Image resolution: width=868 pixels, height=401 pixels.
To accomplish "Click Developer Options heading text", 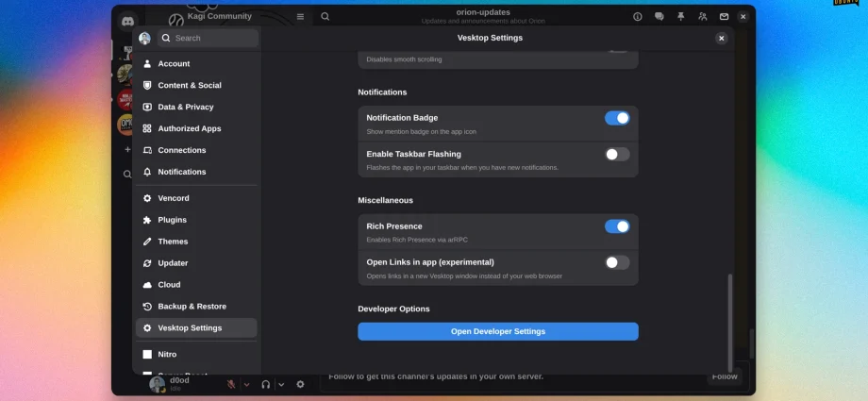I will coord(393,309).
